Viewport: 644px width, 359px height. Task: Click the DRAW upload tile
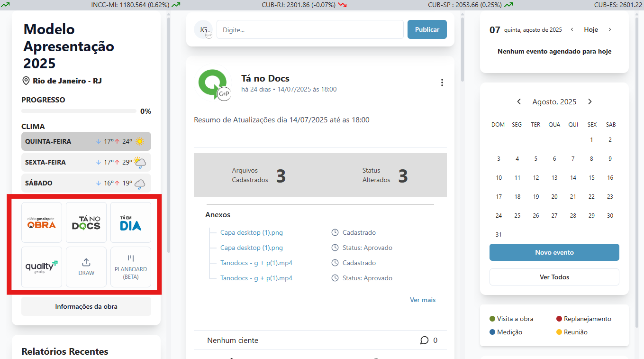[86, 267]
